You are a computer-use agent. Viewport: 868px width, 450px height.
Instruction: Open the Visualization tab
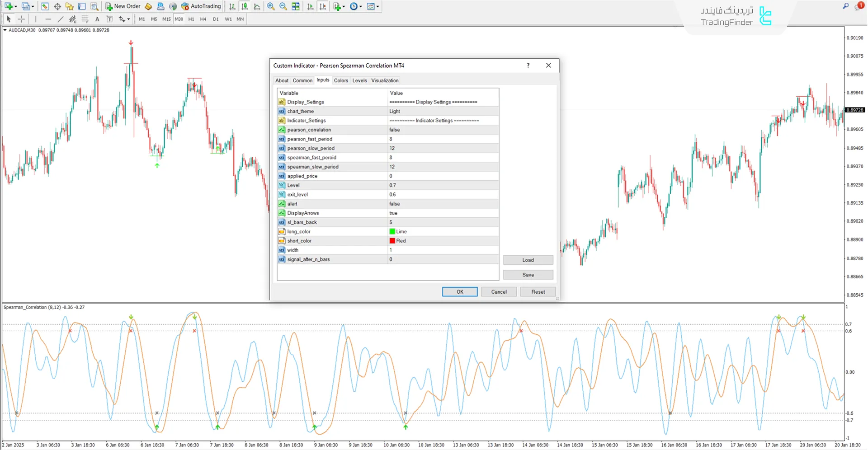tap(384, 80)
